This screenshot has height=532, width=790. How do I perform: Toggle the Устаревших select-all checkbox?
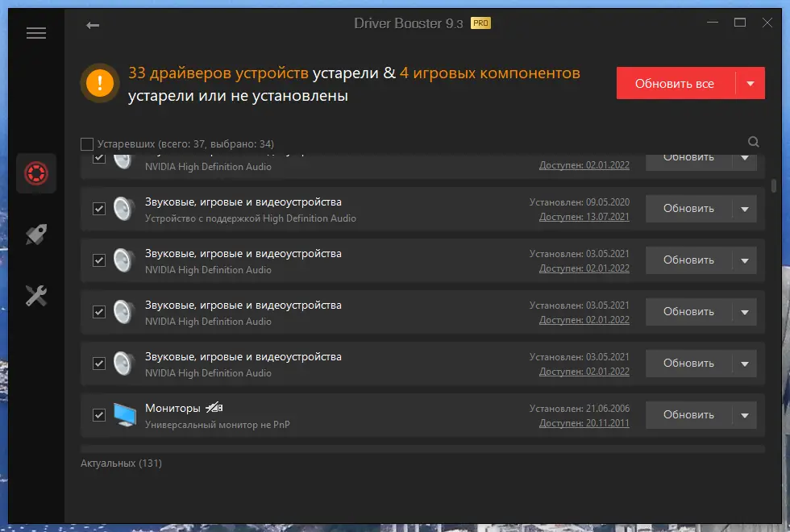87,143
